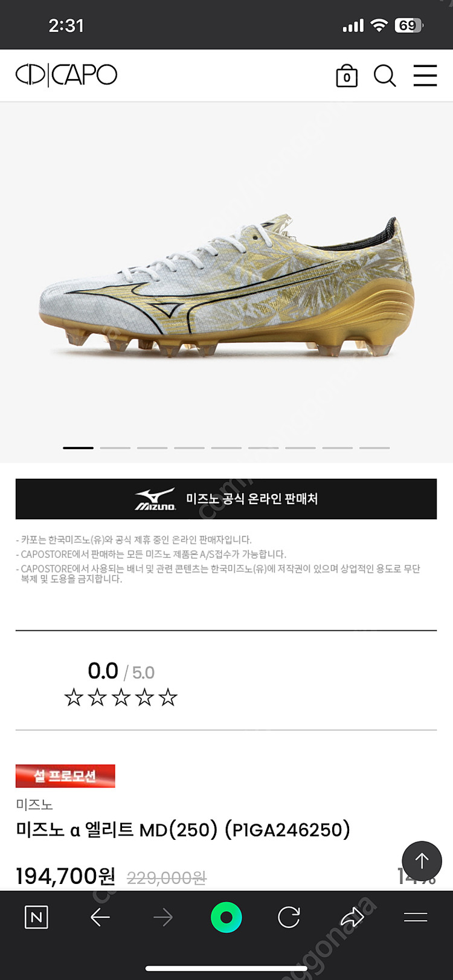This screenshot has height=980, width=453.
Task: Go back with the browser back arrow
Action: coord(100,918)
